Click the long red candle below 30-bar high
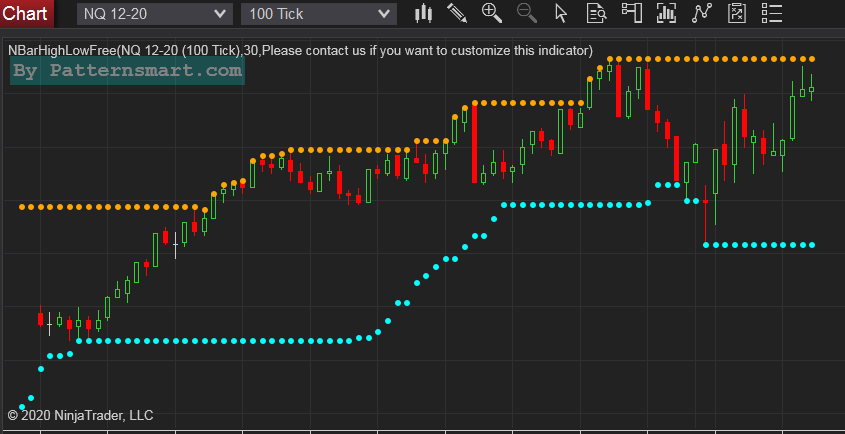Image resolution: width=845 pixels, height=434 pixels. (x=474, y=143)
